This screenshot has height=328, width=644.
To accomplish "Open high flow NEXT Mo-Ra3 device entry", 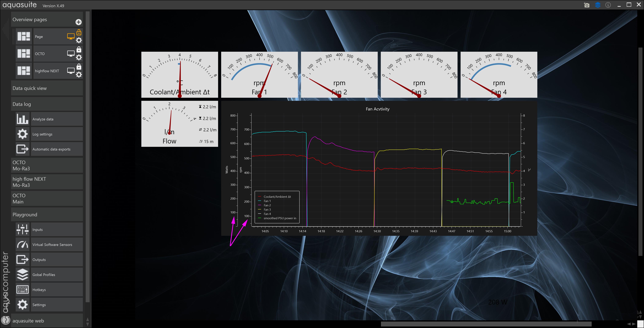I will tap(47, 182).
